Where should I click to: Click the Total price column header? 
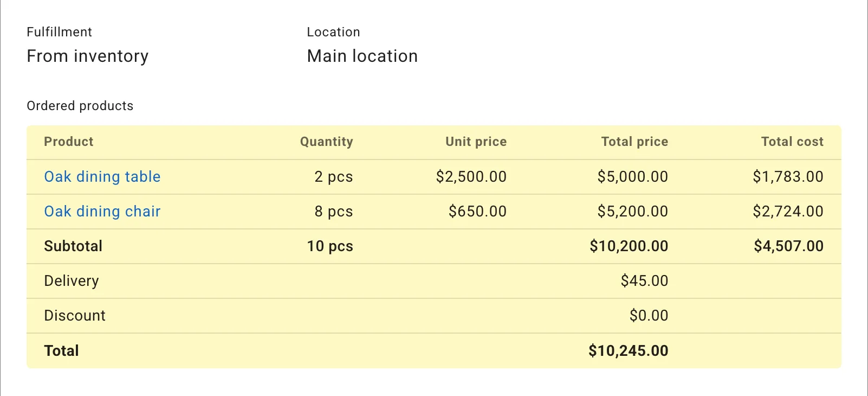[634, 142]
